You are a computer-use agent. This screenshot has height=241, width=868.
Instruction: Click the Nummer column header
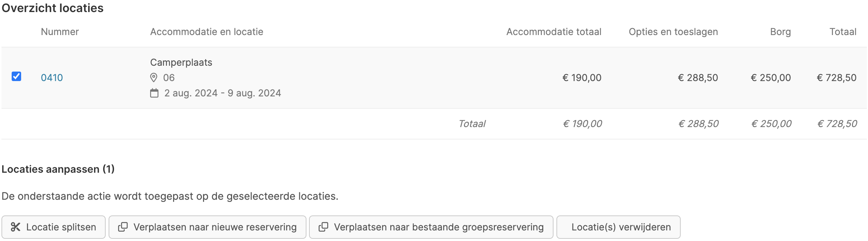(60, 32)
